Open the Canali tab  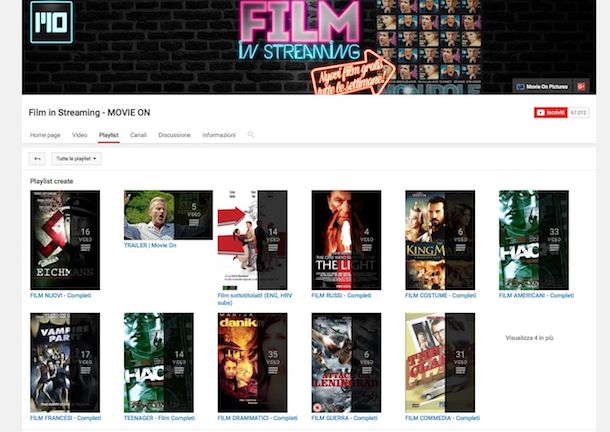pyautogui.click(x=138, y=135)
